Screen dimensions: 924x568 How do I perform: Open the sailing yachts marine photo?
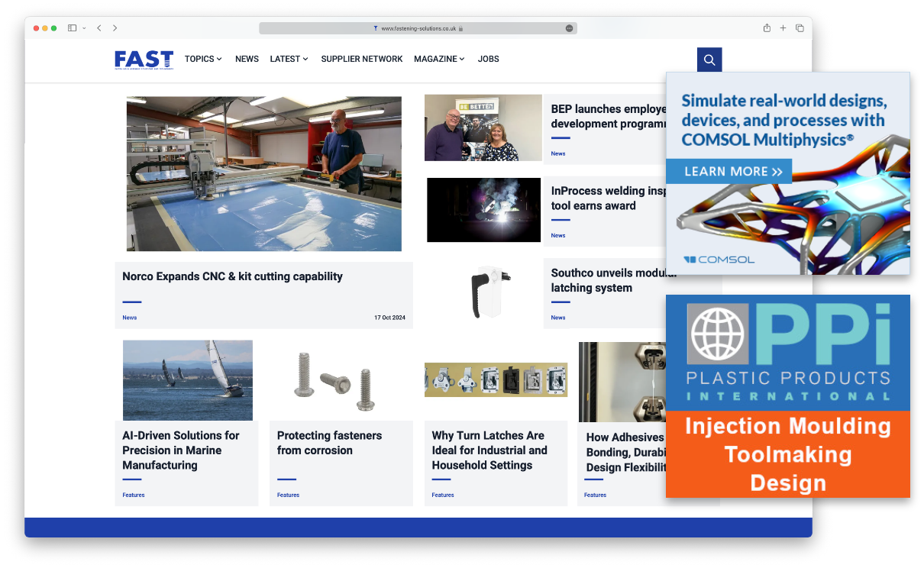coord(187,380)
